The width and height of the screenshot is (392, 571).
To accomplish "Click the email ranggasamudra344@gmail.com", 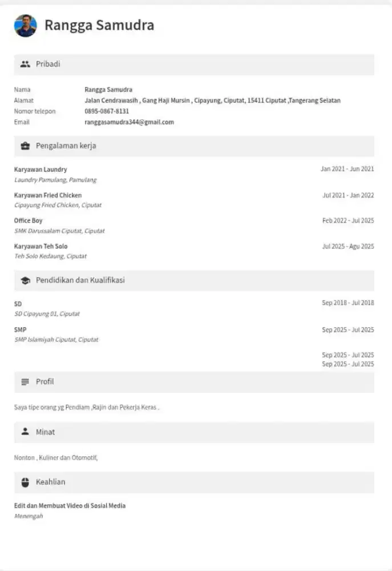I will point(129,122).
